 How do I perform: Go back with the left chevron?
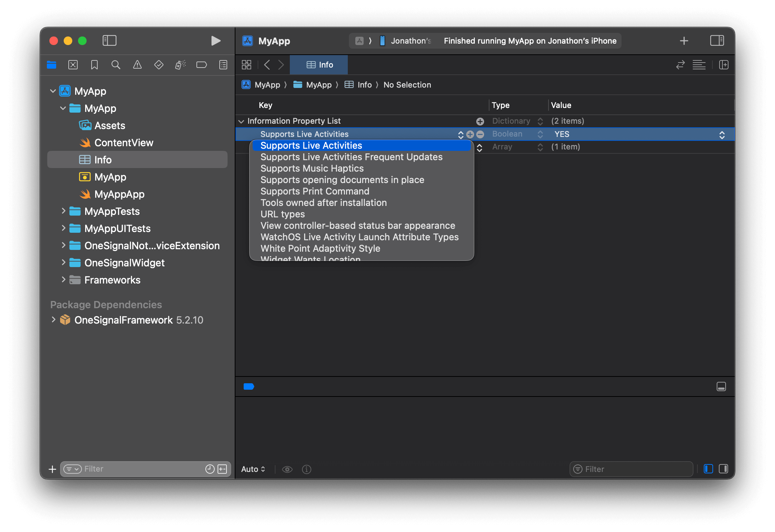tap(267, 65)
